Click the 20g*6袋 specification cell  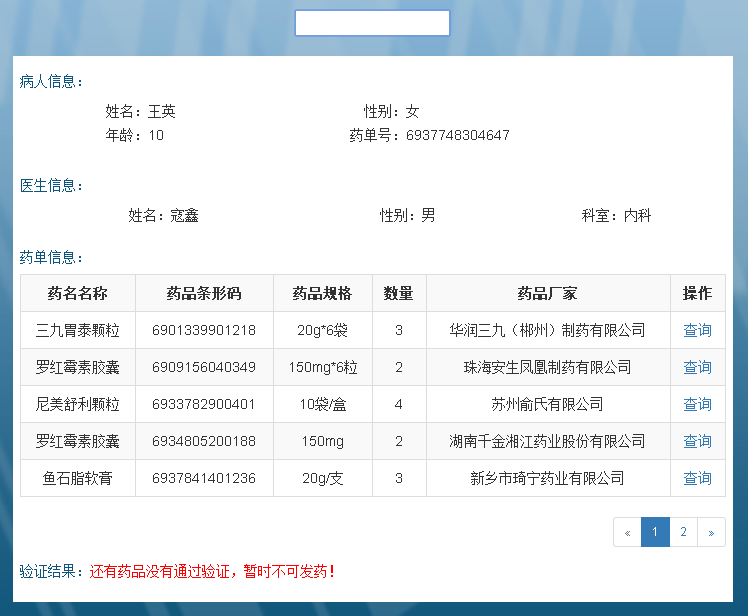322,330
